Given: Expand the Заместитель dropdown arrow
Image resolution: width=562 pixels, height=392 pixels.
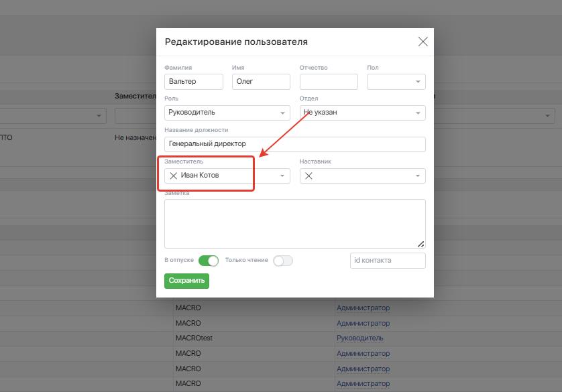Looking at the screenshot, I should (x=282, y=176).
